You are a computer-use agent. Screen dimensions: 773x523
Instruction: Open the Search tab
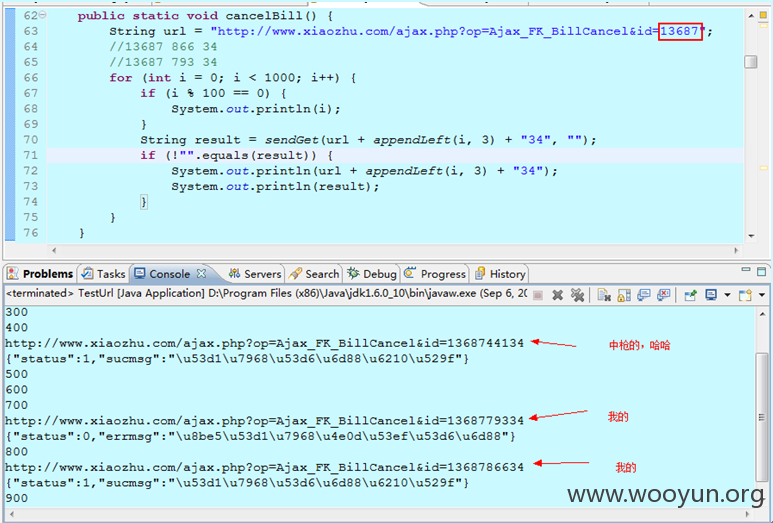click(x=314, y=274)
